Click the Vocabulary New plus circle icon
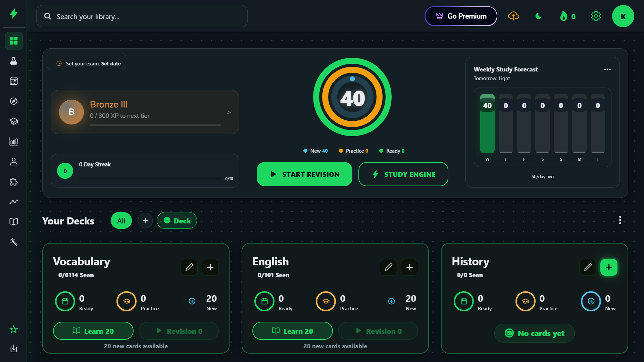Viewport: 644px width, 362px height. pyautogui.click(x=192, y=301)
